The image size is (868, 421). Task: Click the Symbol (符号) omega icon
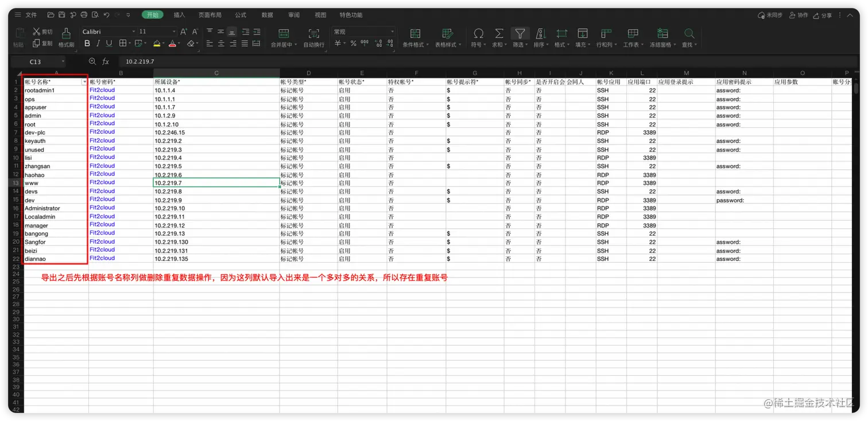click(x=478, y=33)
